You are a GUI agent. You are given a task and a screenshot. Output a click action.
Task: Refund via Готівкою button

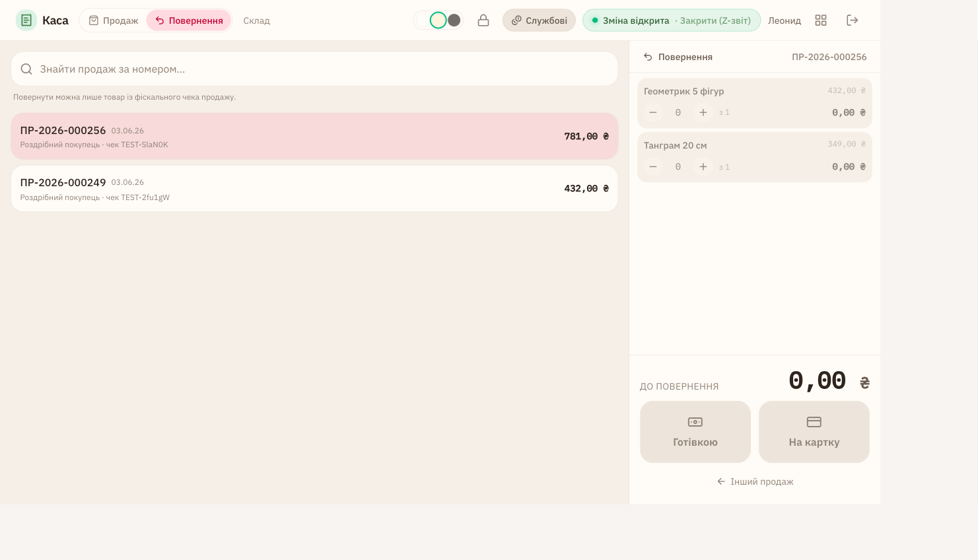(695, 432)
